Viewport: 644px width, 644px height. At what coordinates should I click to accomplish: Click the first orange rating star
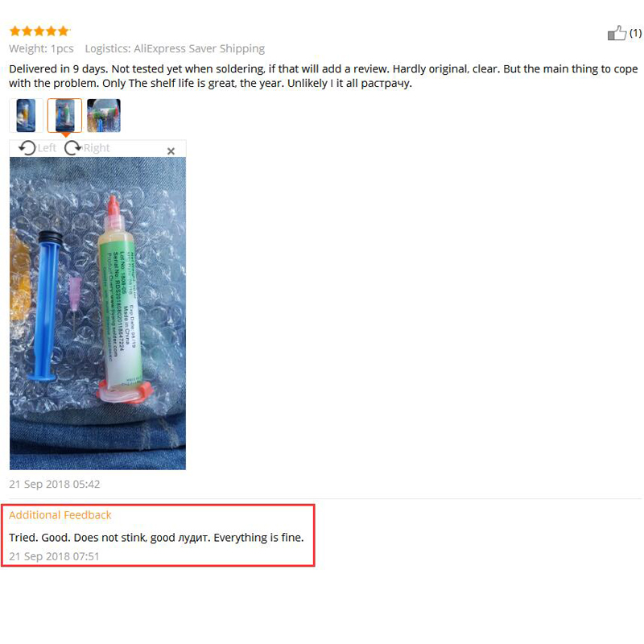(15, 31)
